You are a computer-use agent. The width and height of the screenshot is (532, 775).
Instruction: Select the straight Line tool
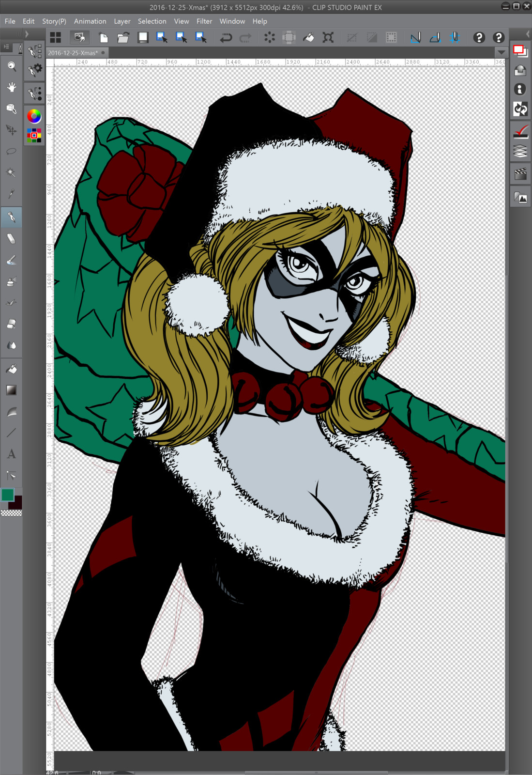click(x=12, y=433)
